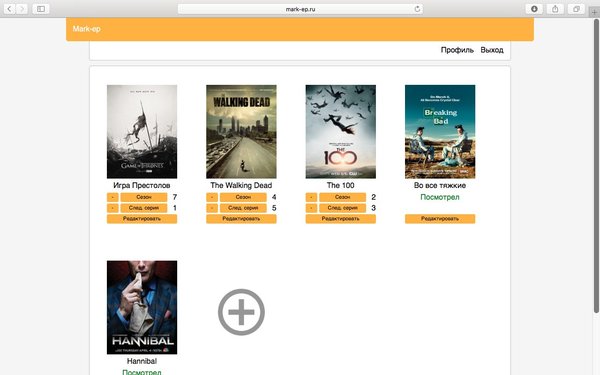Show all tabs icon in Safari
This screenshot has width=600, height=375.
(x=576, y=9)
